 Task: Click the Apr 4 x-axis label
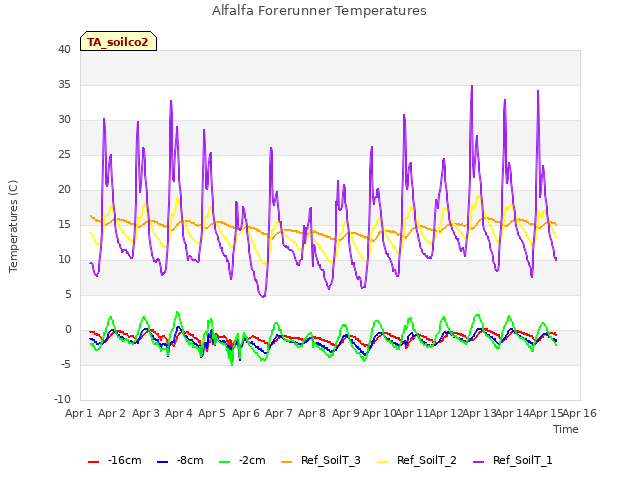point(179,413)
